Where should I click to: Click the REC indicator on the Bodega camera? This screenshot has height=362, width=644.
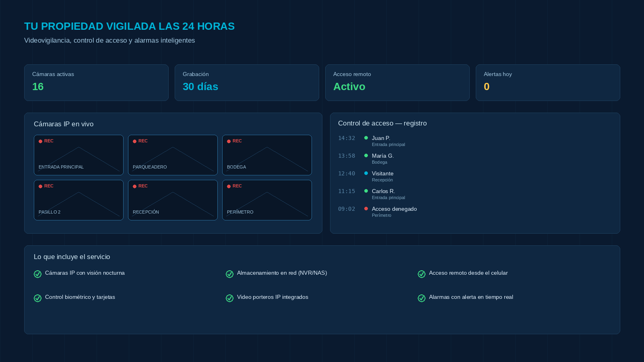click(x=234, y=141)
